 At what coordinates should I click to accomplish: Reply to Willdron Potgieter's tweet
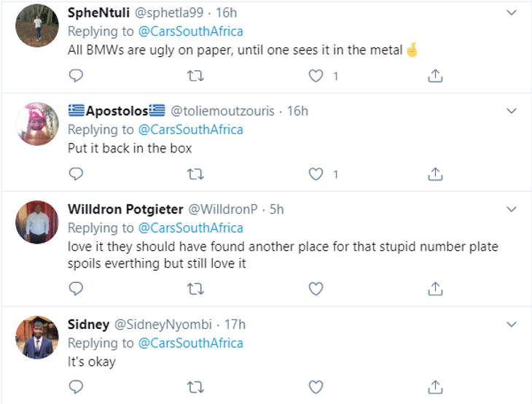pos(76,289)
